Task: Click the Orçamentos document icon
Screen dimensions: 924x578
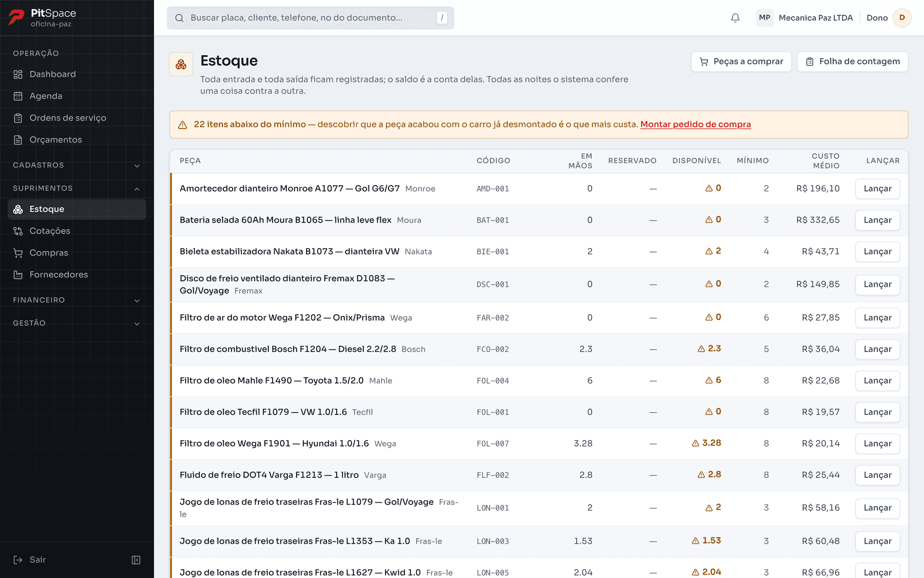Action: pyautogui.click(x=18, y=140)
